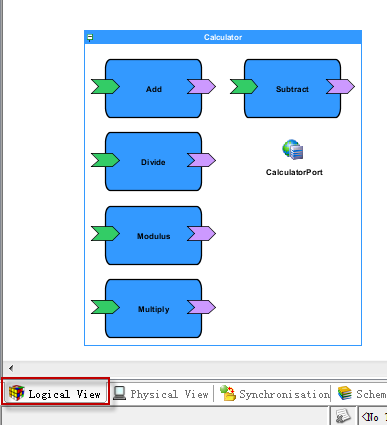Click the green input arrow of Modulus
The image size is (387, 425).
(x=105, y=233)
